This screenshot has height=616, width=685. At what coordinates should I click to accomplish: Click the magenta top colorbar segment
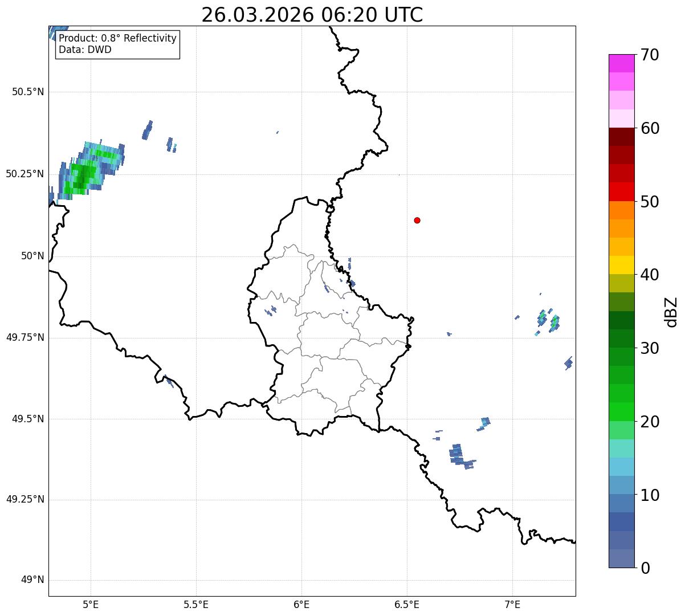click(622, 63)
